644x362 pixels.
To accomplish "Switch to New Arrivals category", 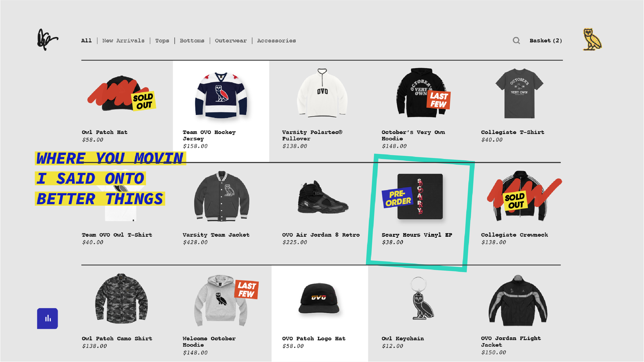I will click(x=123, y=41).
